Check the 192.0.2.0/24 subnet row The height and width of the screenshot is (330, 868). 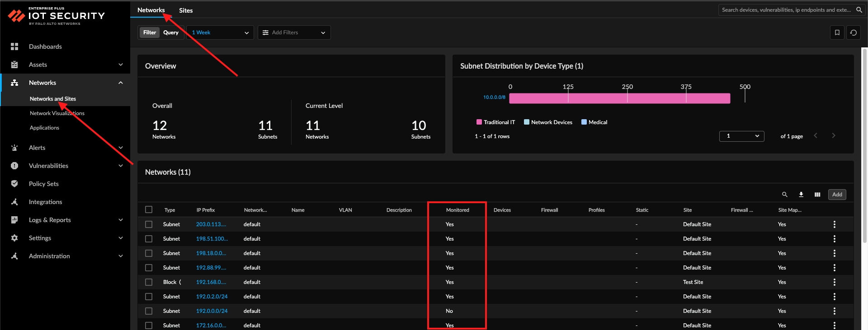pos(149,297)
